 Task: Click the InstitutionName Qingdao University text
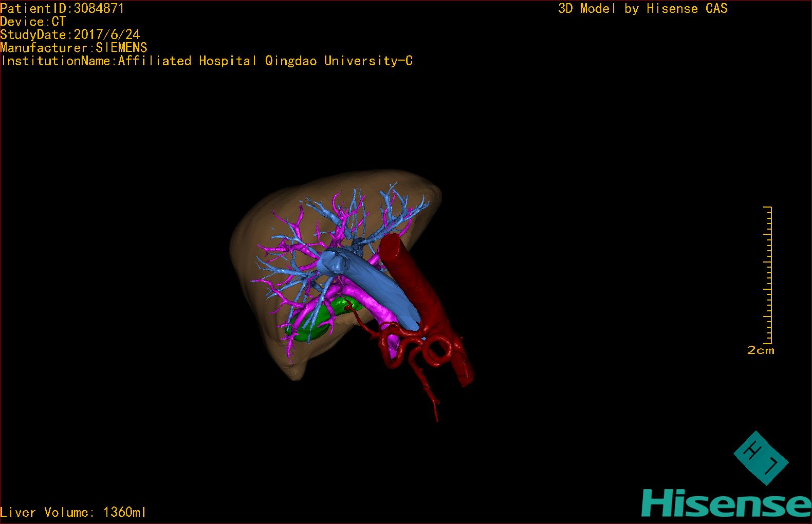point(207,61)
